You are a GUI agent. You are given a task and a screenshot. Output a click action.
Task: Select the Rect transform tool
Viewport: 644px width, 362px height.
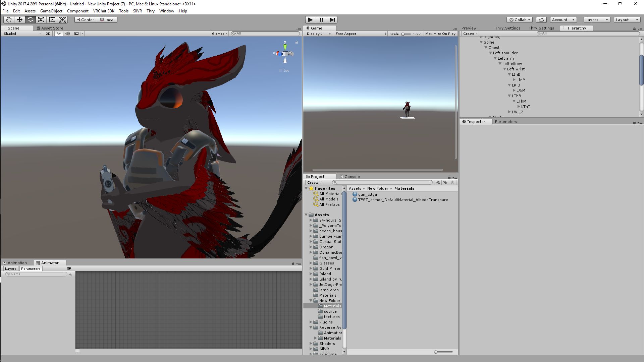point(52,20)
